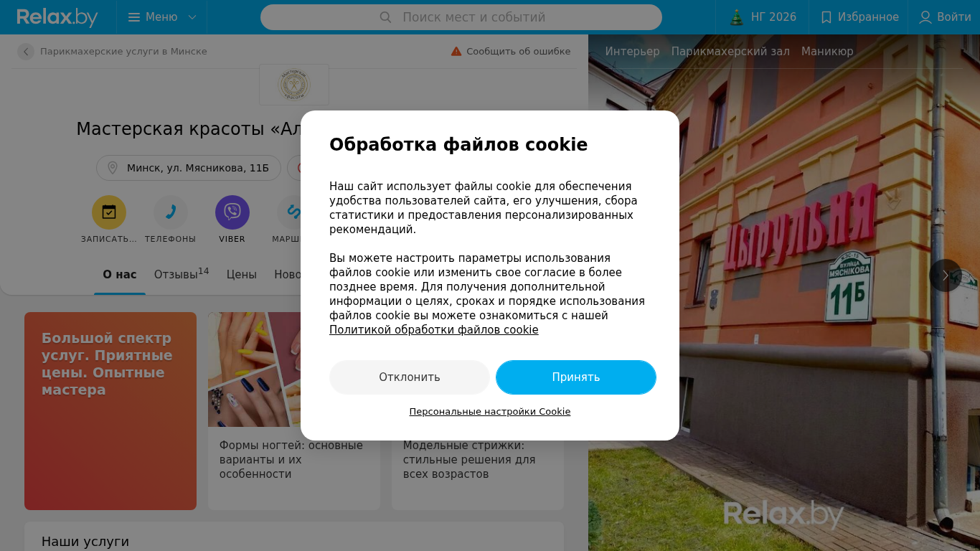
Task: Click the Войти user icon
Action: [925, 17]
